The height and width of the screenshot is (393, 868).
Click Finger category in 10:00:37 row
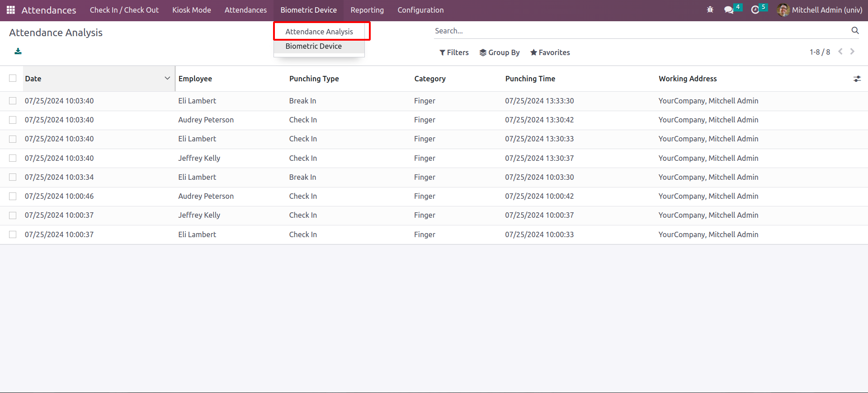click(x=425, y=215)
